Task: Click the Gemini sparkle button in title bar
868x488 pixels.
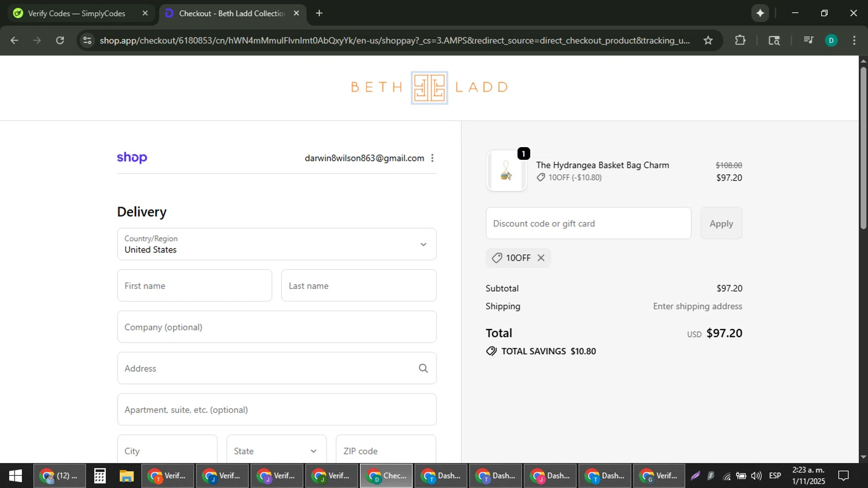Action: pos(760,13)
